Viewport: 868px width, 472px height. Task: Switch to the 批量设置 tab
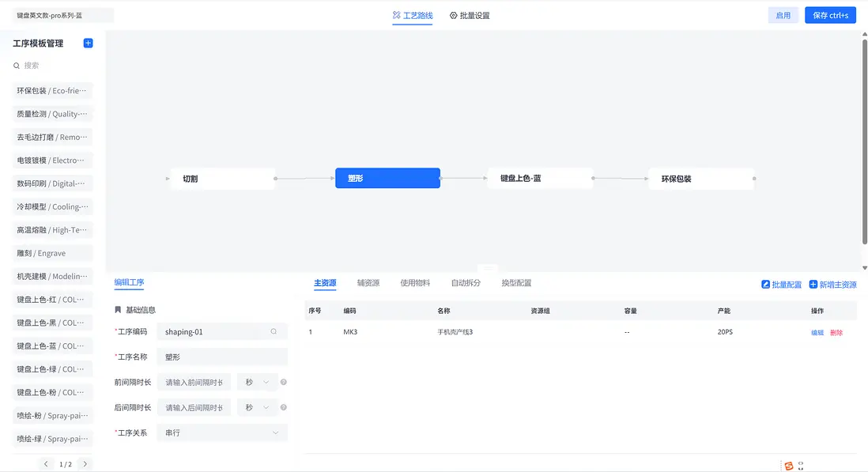(x=470, y=16)
